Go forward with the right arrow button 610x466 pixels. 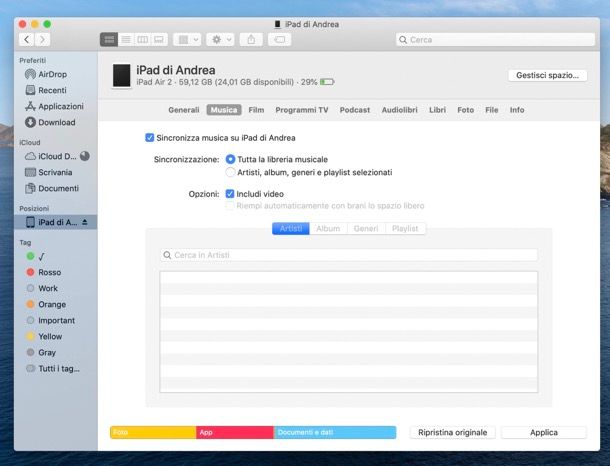point(42,39)
